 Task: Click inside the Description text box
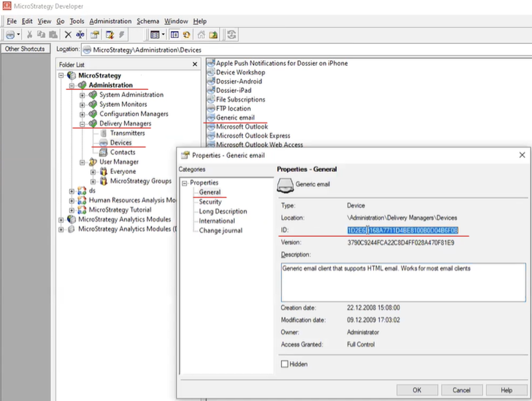[x=403, y=281]
